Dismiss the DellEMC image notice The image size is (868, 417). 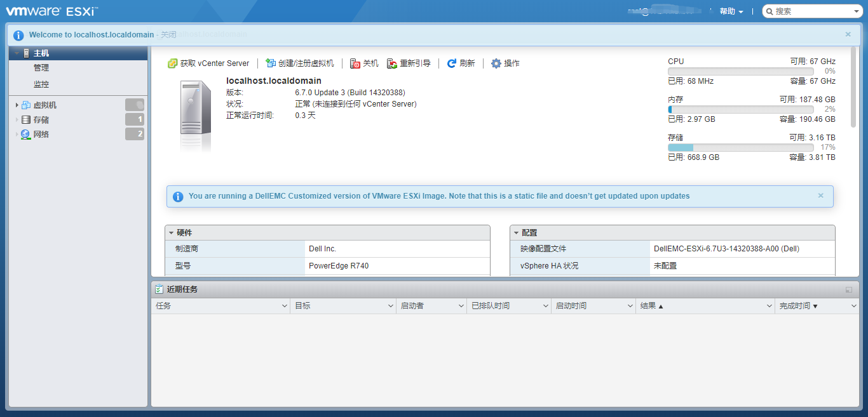click(820, 195)
